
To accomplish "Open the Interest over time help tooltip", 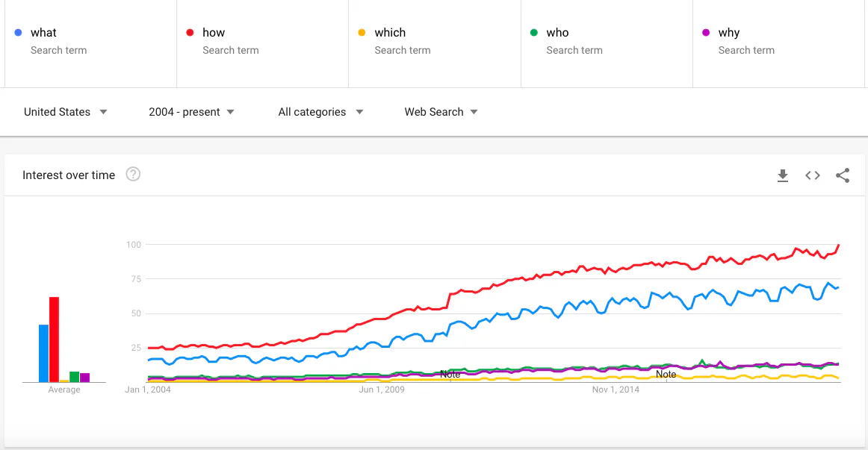I will (133, 175).
